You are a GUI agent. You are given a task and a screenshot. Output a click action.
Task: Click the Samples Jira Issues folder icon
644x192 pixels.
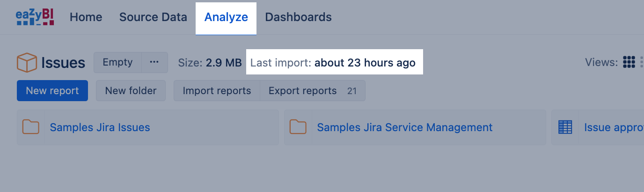31,127
